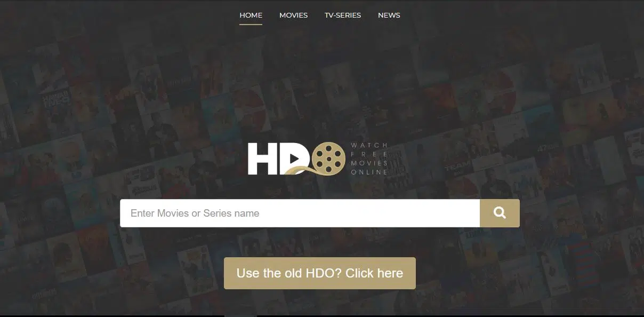Go to the MOVIES section
This screenshot has height=317, width=644.
(293, 15)
